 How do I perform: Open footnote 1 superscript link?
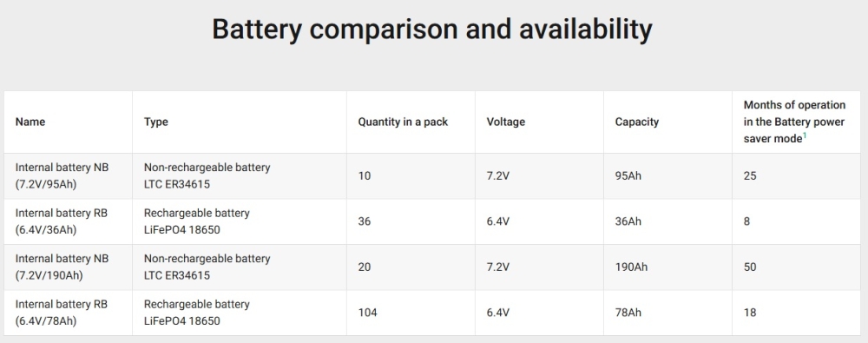coord(805,136)
